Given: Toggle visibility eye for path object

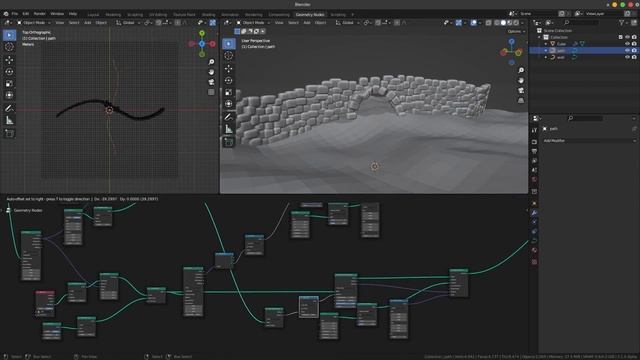Looking at the screenshot, I should coord(627,51).
